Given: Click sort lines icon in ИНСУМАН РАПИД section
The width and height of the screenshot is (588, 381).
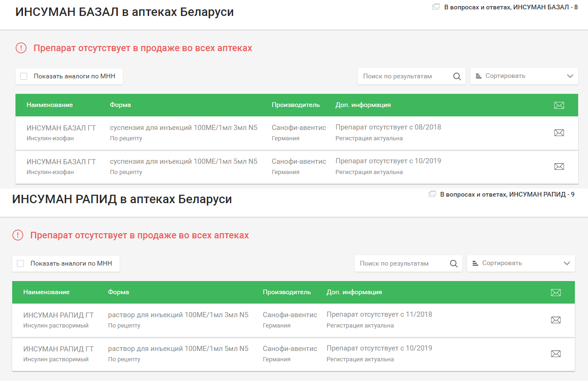Looking at the screenshot, I should coord(475,263).
